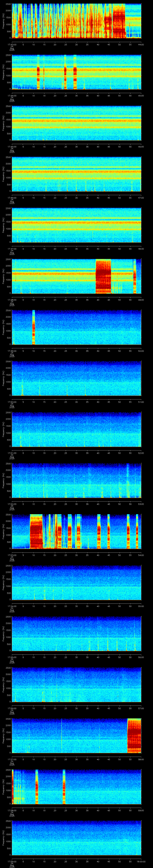This screenshot has width=153, height=868.
Task: Click the Frequency (Hz) axis label of the 17:47 panel
Action: [4, 225]
